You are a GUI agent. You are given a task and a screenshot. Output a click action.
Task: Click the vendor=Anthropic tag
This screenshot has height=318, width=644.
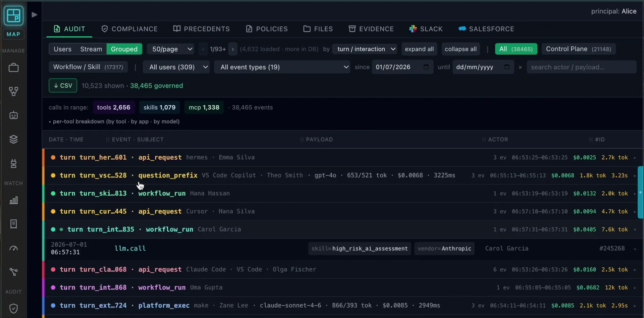pos(444,249)
